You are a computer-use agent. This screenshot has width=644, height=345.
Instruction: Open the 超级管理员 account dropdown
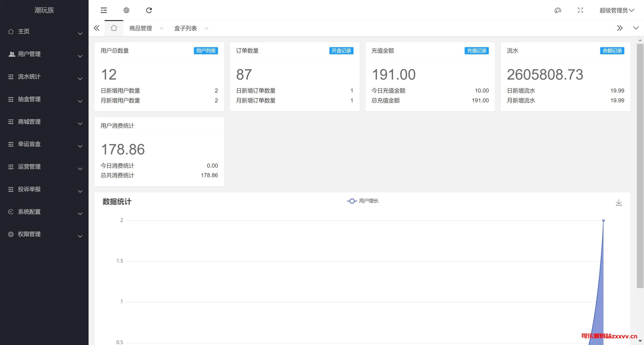click(617, 10)
